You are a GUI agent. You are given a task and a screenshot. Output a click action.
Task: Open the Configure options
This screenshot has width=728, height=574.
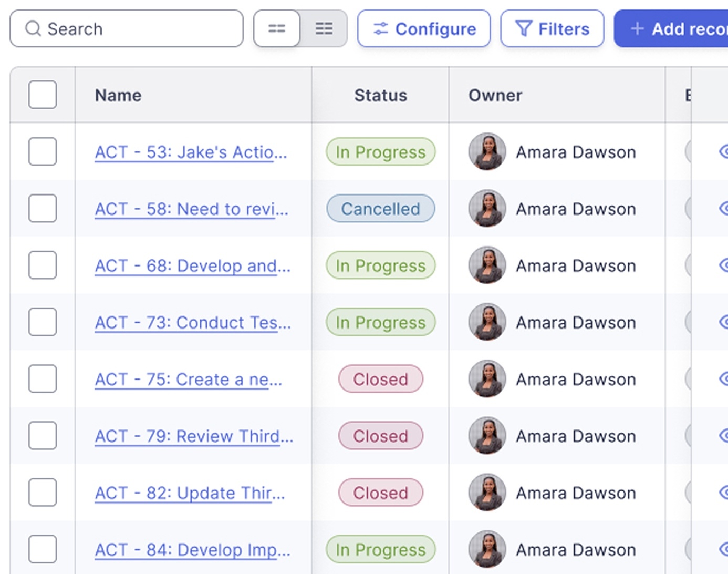click(x=424, y=29)
